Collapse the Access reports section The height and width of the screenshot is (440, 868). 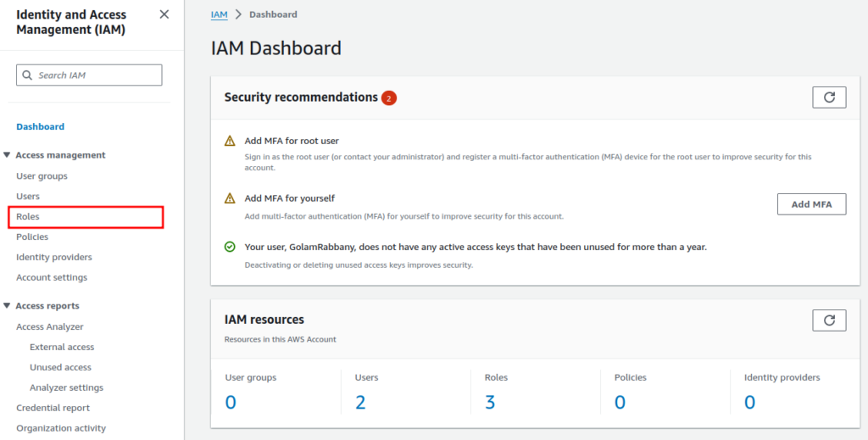[7, 305]
